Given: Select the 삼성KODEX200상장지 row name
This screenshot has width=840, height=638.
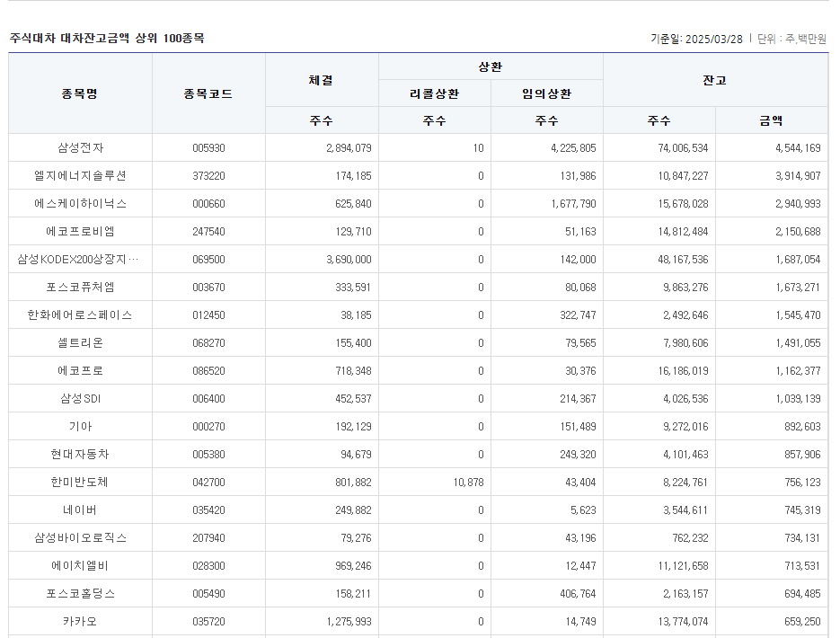Looking at the screenshot, I should tap(77, 260).
